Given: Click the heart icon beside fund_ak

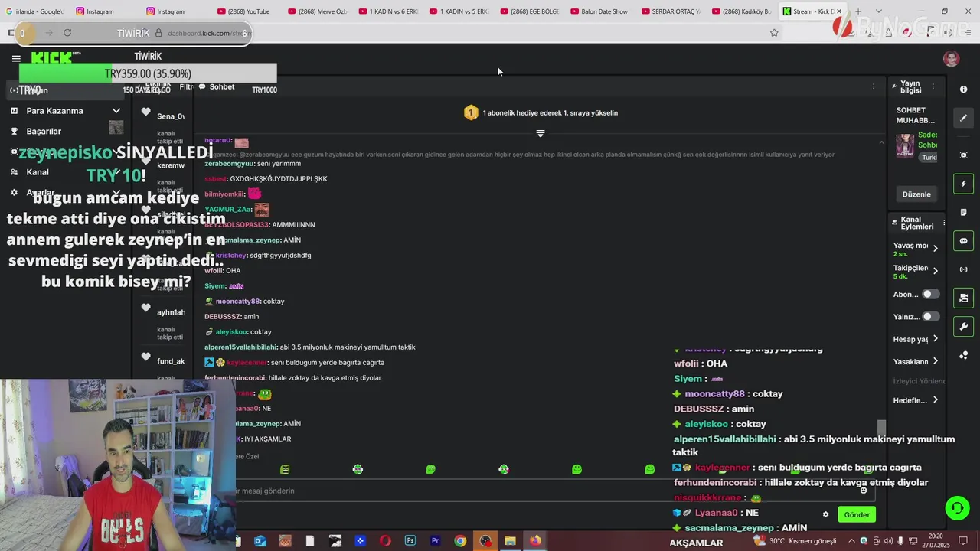Looking at the screenshot, I should pyautogui.click(x=145, y=357).
